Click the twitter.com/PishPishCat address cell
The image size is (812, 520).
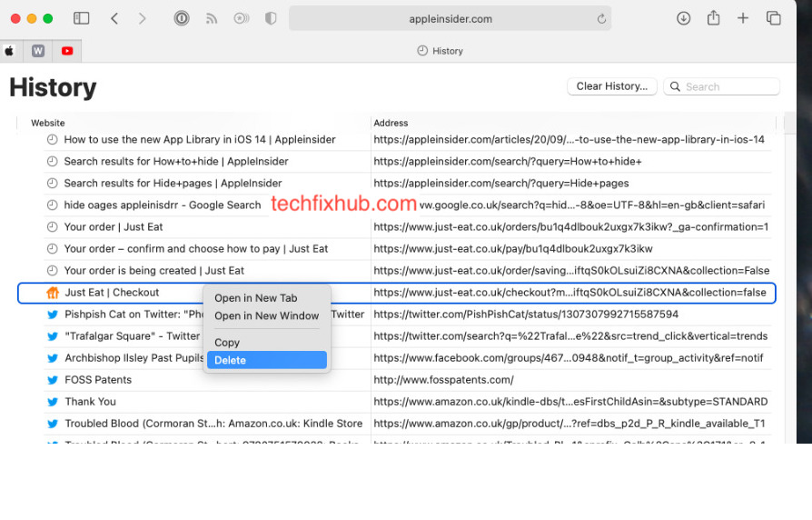click(526, 315)
